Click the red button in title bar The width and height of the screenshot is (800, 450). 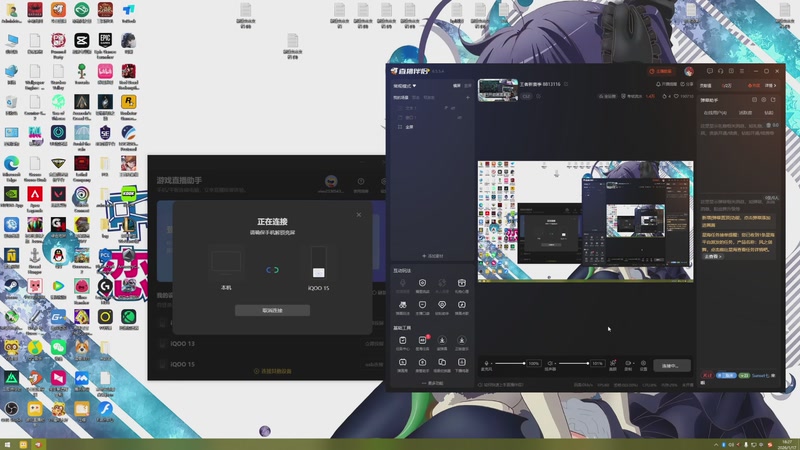click(x=661, y=71)
